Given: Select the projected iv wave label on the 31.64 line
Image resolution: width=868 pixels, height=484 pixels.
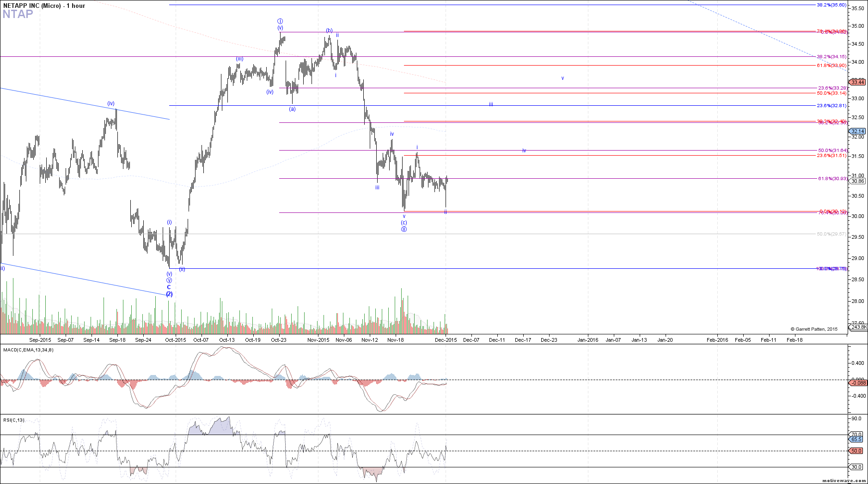Looking at the screenshot, I should coord(524,151).
